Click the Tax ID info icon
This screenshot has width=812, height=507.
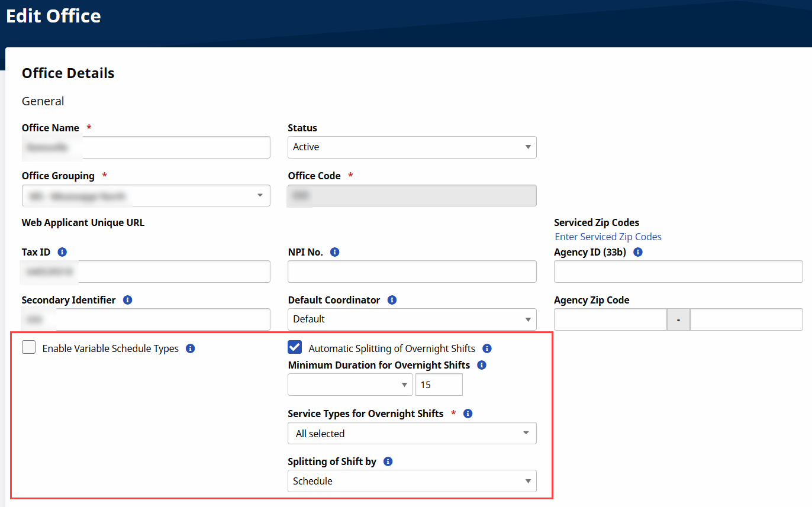pyautogui.click(x=62, y=252)
